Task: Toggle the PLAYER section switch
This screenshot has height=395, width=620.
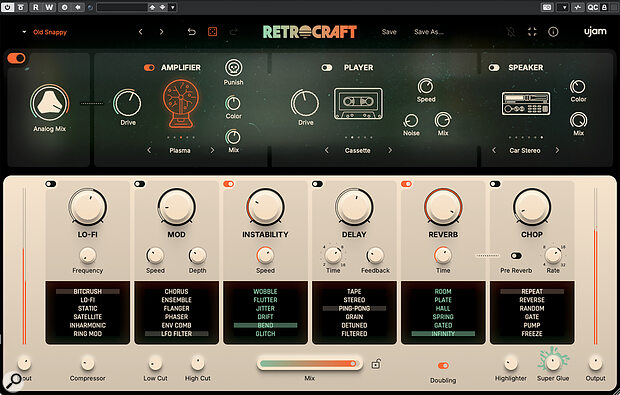Action: tap(327, 68)
